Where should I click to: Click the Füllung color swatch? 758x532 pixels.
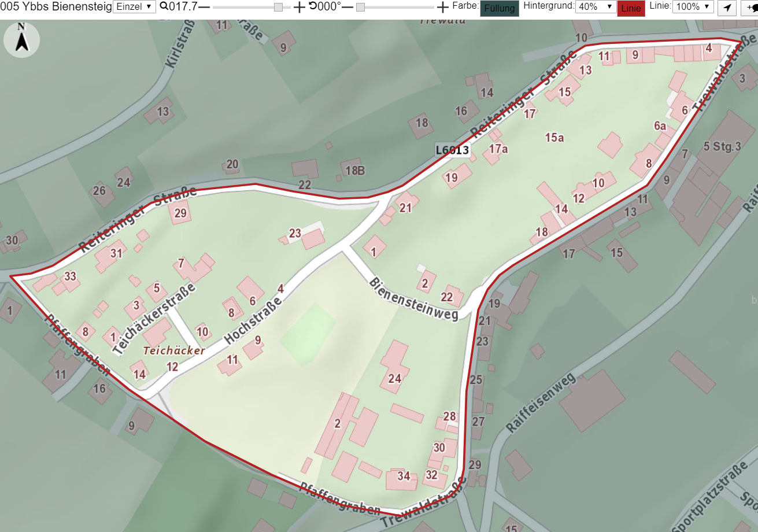[500, 8]
